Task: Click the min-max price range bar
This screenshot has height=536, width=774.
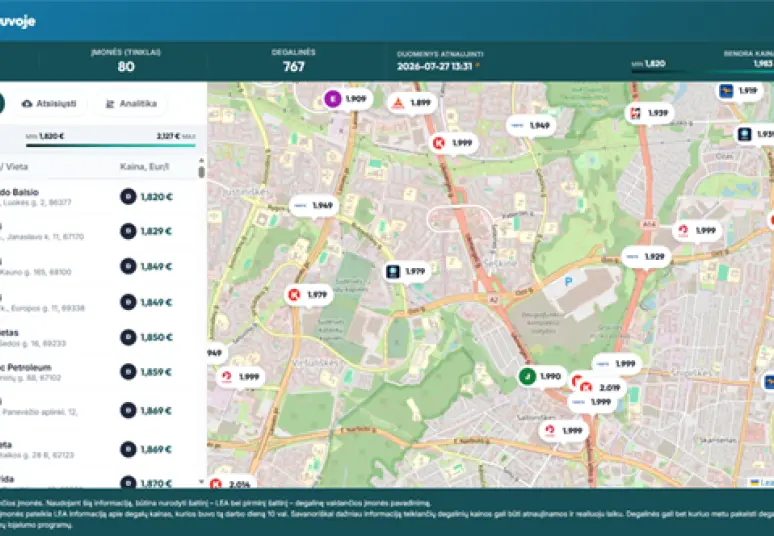Action: 111,145
